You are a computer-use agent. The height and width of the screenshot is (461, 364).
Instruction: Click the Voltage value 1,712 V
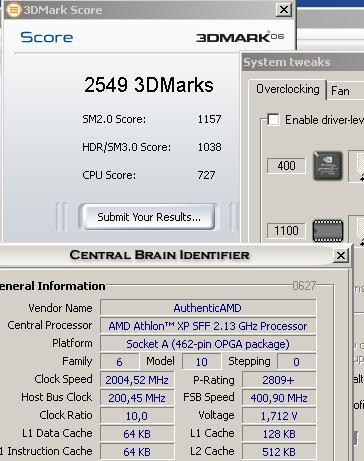(279, 416)
